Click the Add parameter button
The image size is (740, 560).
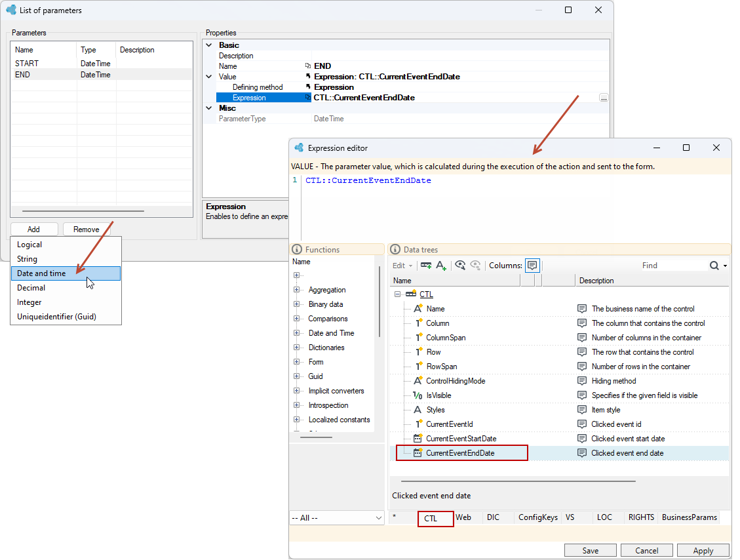pos(34,230)
